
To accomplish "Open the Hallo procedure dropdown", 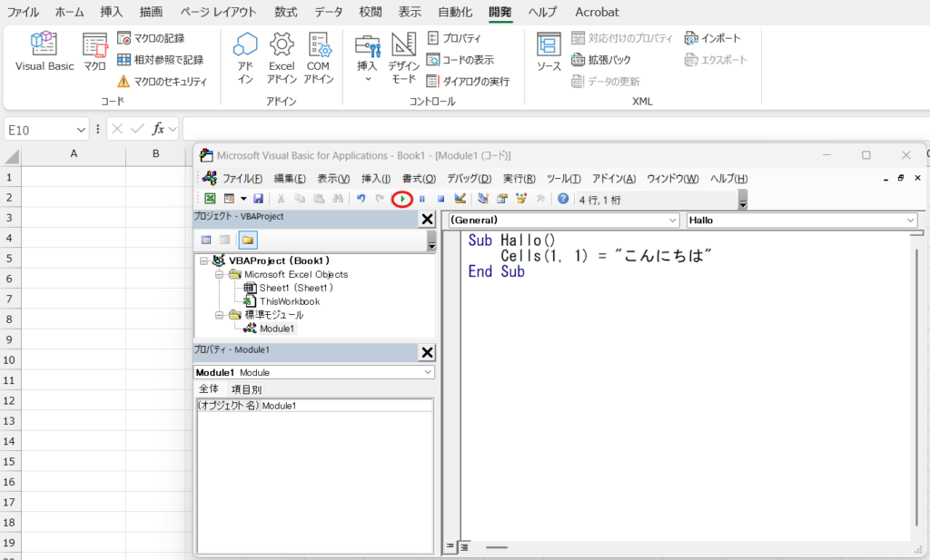I will coord(910,220).
